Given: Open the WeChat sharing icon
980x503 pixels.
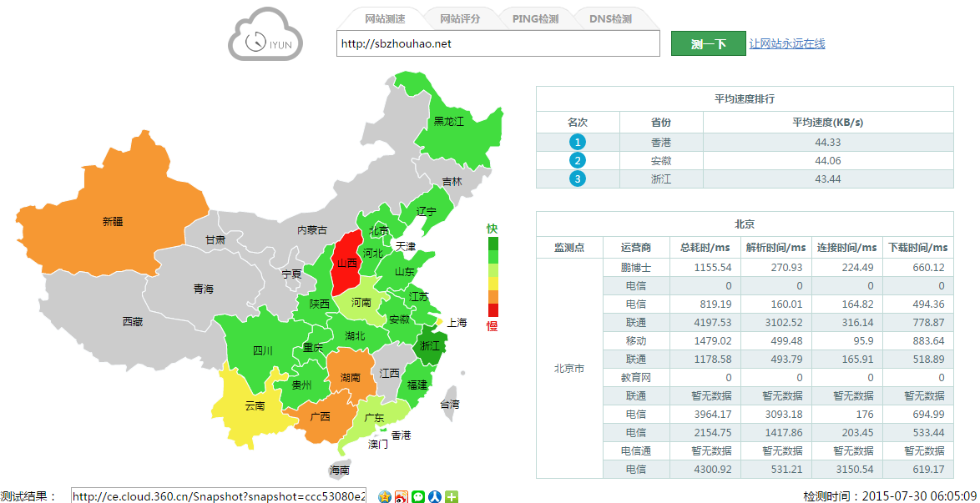Looking at the screenshot, I should pyautogui.click(x=417, y=496).
